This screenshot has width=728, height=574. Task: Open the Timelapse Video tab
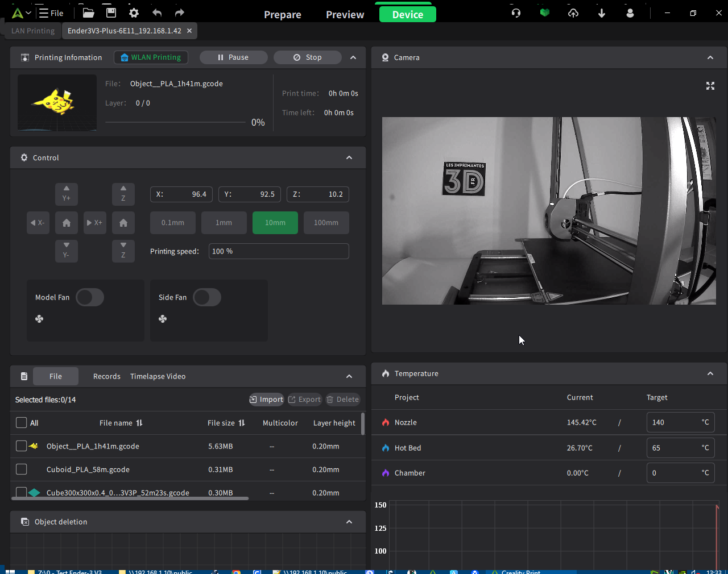[158, 376]
